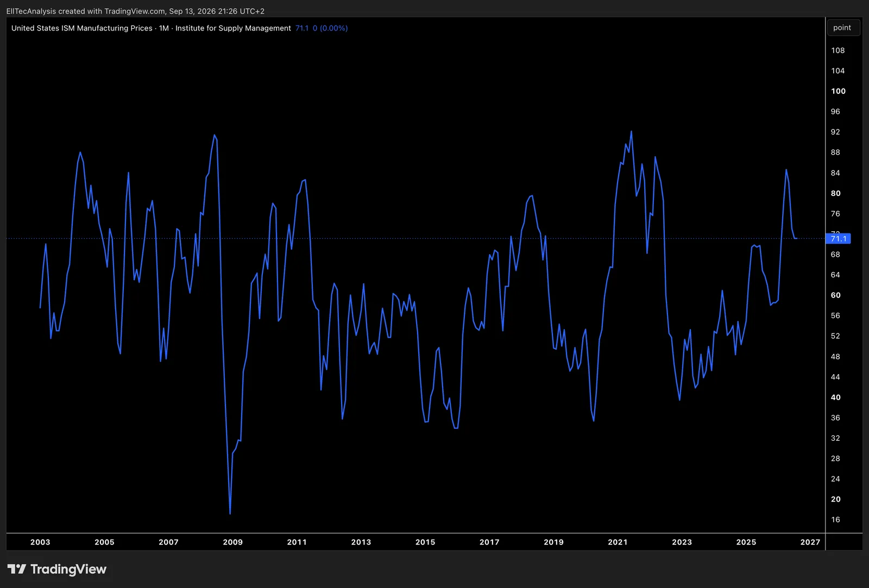Image resolution: width=869 pixels, height=588 pixels.
Task: Click the TradingView logo icon
Action: tap(17, 569)
